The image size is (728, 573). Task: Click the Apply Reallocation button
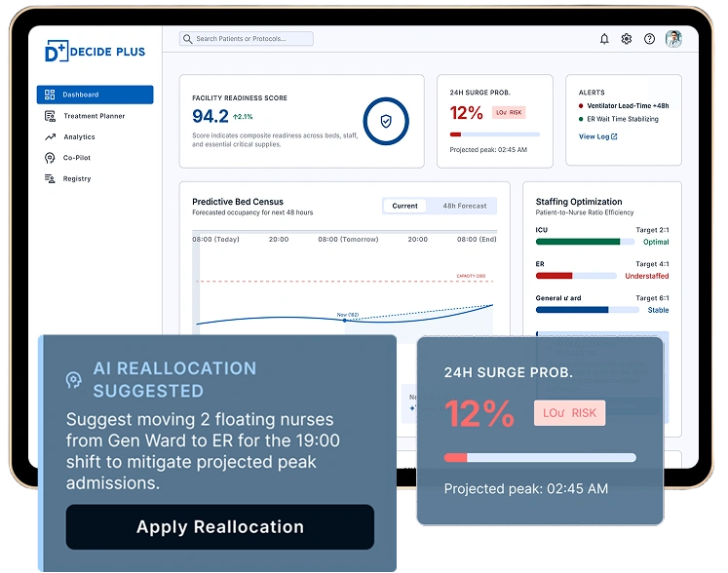tap(220, 527)
